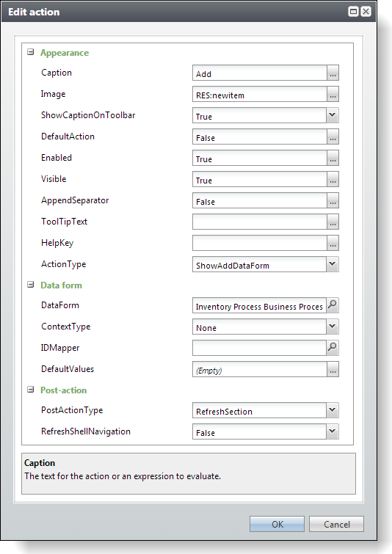392x554 pixels.
Task: Open the RefreshShellNavigation dropdown
Action: click(333, 431)
